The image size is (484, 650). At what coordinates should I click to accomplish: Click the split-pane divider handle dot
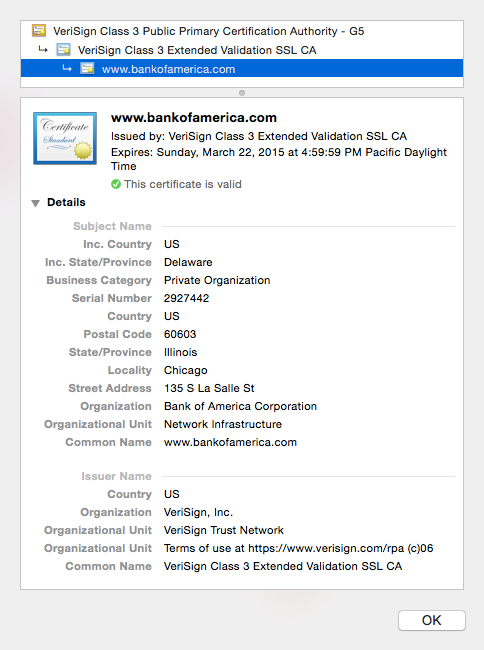242,93
